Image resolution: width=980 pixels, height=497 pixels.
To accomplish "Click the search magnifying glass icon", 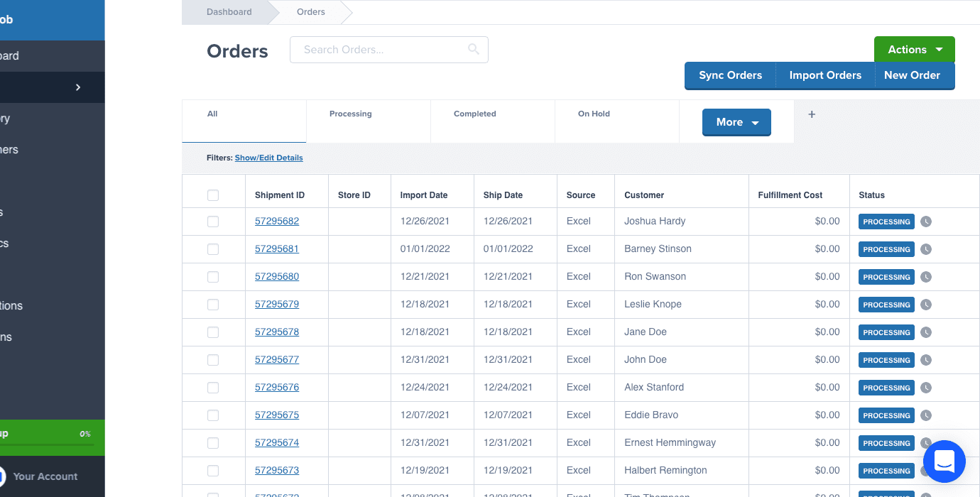I will (x=473, y=50).
